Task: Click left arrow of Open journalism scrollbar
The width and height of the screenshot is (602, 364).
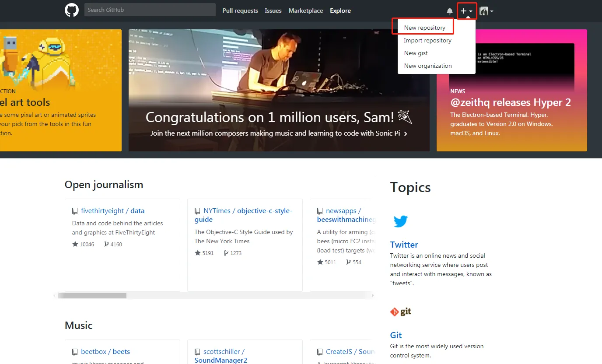Action: (x=55, y=296)
